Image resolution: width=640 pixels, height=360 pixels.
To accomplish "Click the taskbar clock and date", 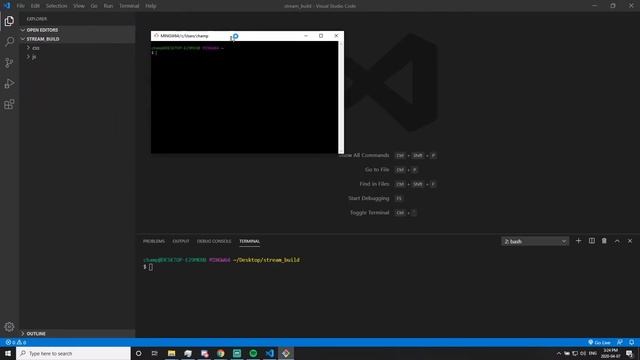I will coord(611,353).
